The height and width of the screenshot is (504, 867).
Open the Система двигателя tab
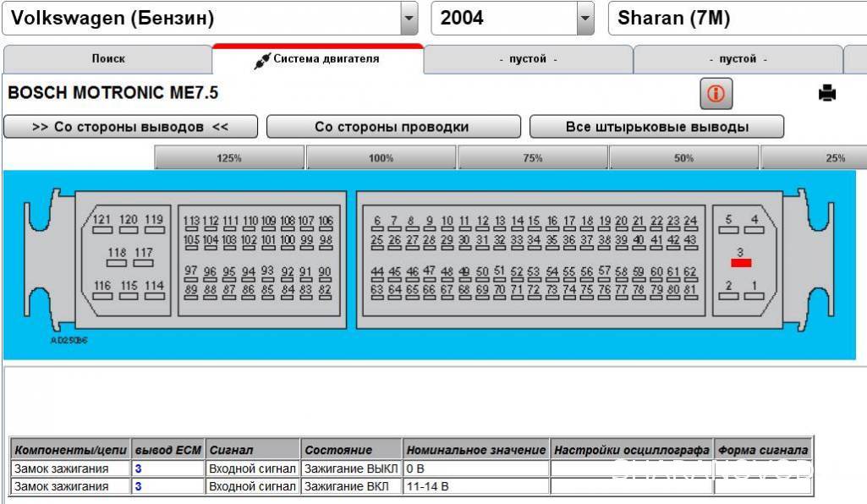pos(317,59)
